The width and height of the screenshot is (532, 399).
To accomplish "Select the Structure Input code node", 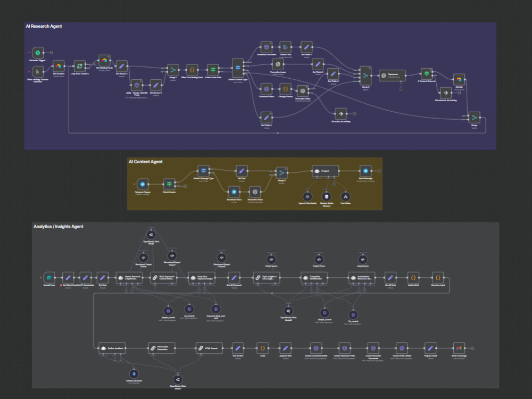I will pos(438,278).
